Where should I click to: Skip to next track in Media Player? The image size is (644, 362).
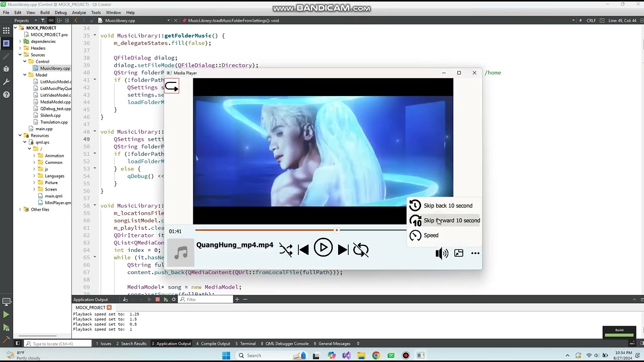343,250
